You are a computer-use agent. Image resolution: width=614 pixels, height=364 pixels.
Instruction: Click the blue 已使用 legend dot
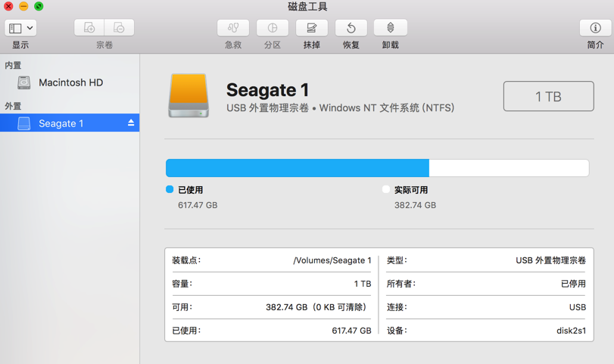coord(170,189)
